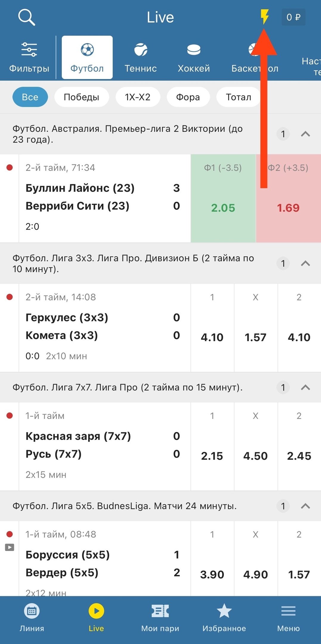The image size is (321, 644).
Task: Tap the 0 ₽ balance button
Action: [x=293, y=17]
